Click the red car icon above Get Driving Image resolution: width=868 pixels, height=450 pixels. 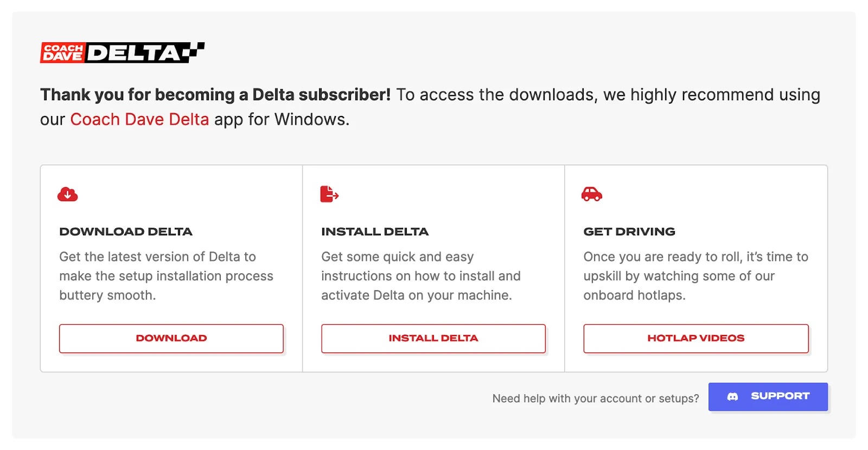[592, 194]
